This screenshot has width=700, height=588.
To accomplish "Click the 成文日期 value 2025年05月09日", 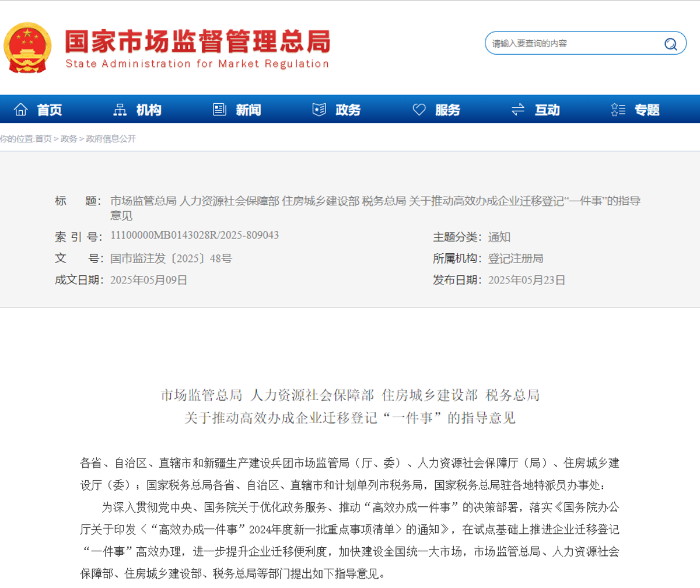I will click(149, 280).
